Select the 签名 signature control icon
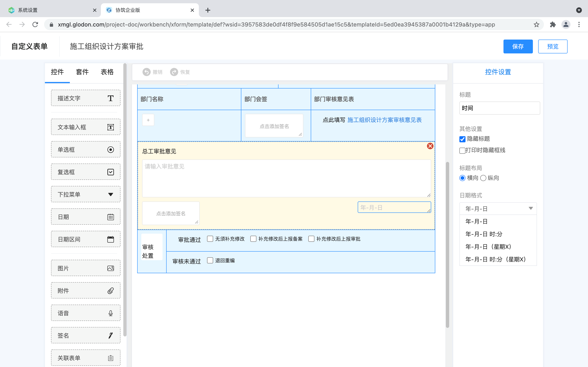 point(110,335)
